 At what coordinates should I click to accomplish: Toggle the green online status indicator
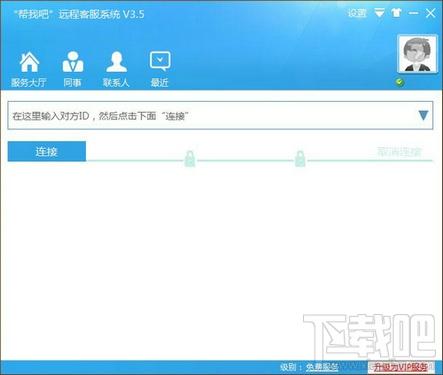pyautogui.click(x=400, y=82)
